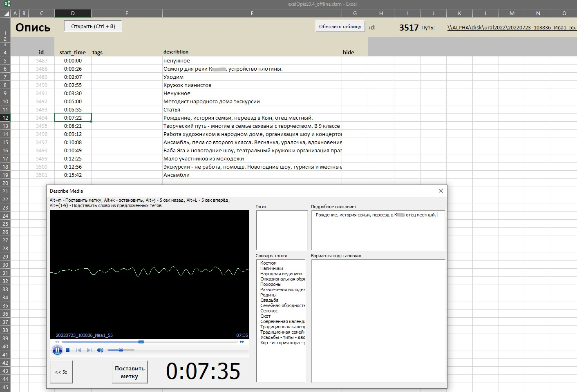
Task: Click the Select All corner of the sheet
Action: coord(5,13)
